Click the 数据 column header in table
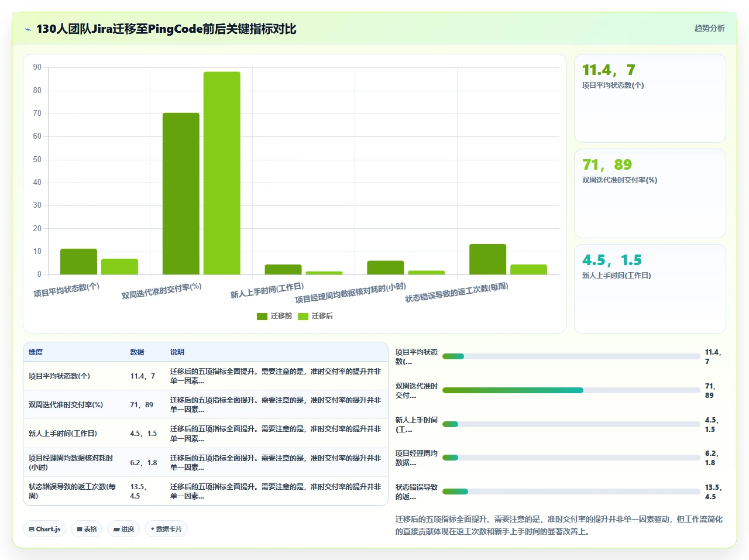749x560 pixels. pos(137,352)
